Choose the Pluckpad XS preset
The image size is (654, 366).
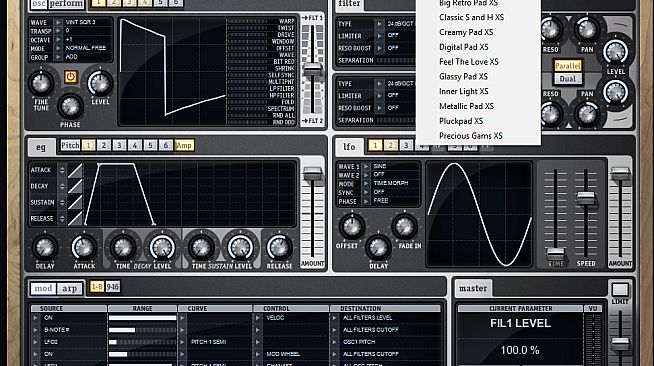tap(461, 121)
